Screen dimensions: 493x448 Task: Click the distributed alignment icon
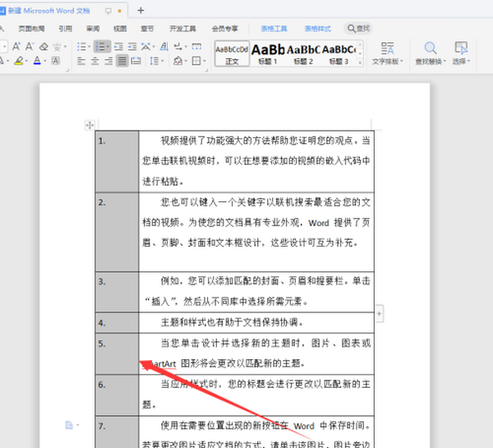coord(136,60)
